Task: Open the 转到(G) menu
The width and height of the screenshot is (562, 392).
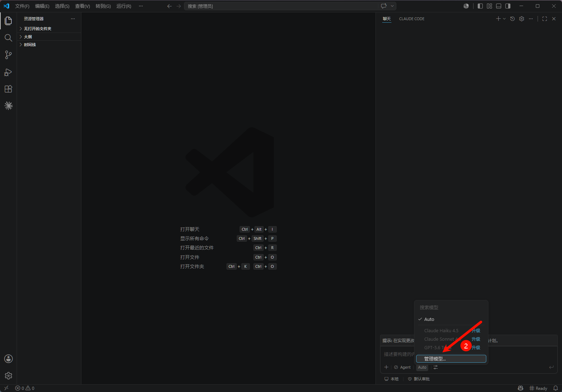Action: [103, 6]
